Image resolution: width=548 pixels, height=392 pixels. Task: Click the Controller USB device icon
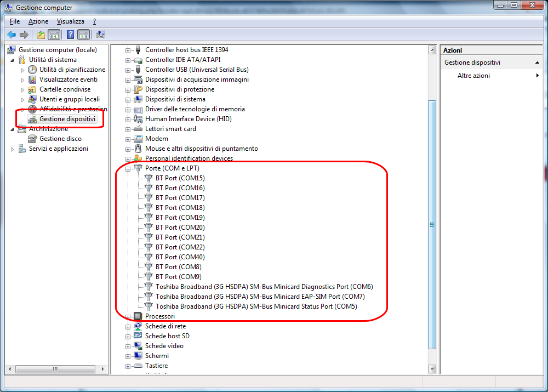coord(138,70)
